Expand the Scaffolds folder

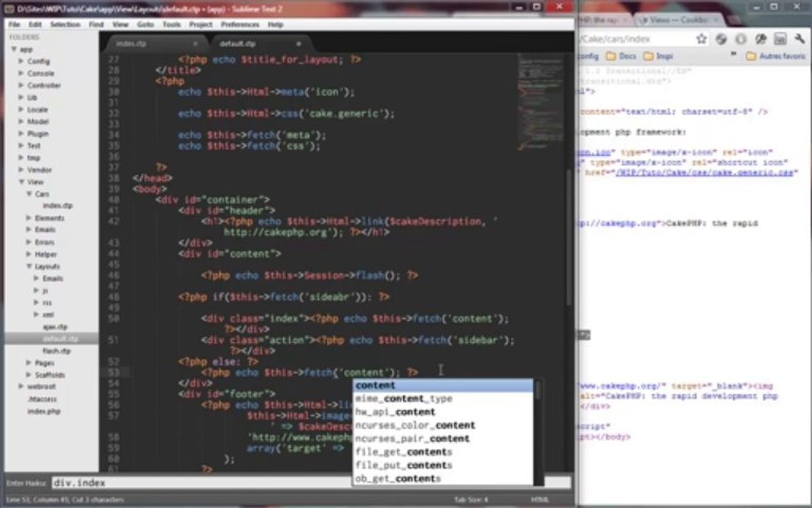click(x=29, y=374)
